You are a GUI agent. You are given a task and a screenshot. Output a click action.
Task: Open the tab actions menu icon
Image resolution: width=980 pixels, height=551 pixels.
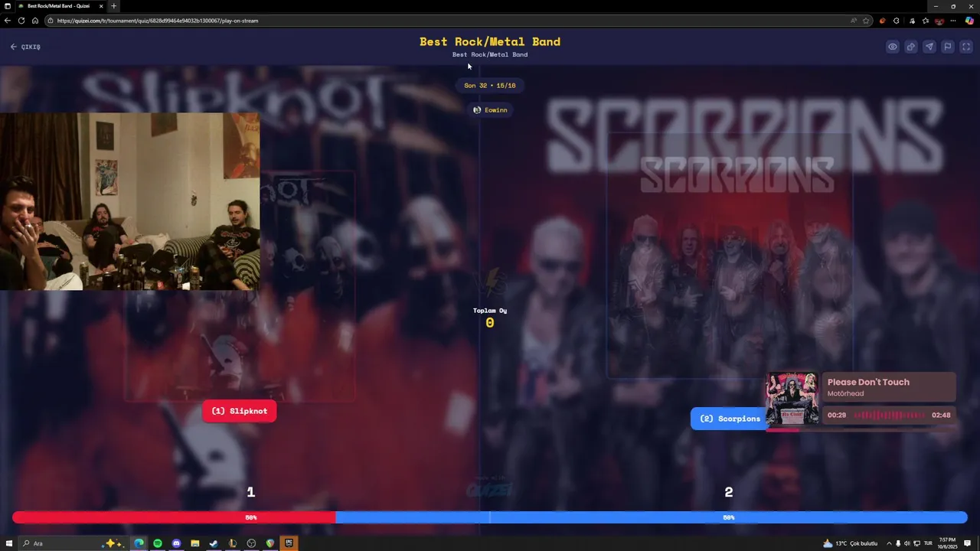[6, 6]
